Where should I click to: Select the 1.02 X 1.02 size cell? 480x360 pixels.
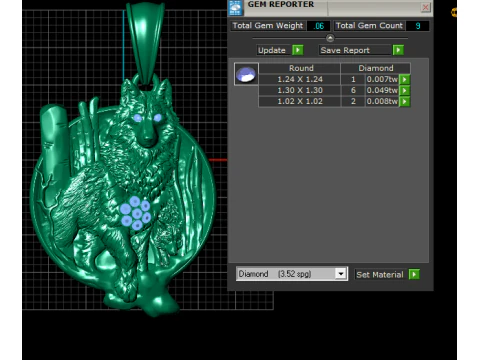pyautogui.click(x=300, y=101)
